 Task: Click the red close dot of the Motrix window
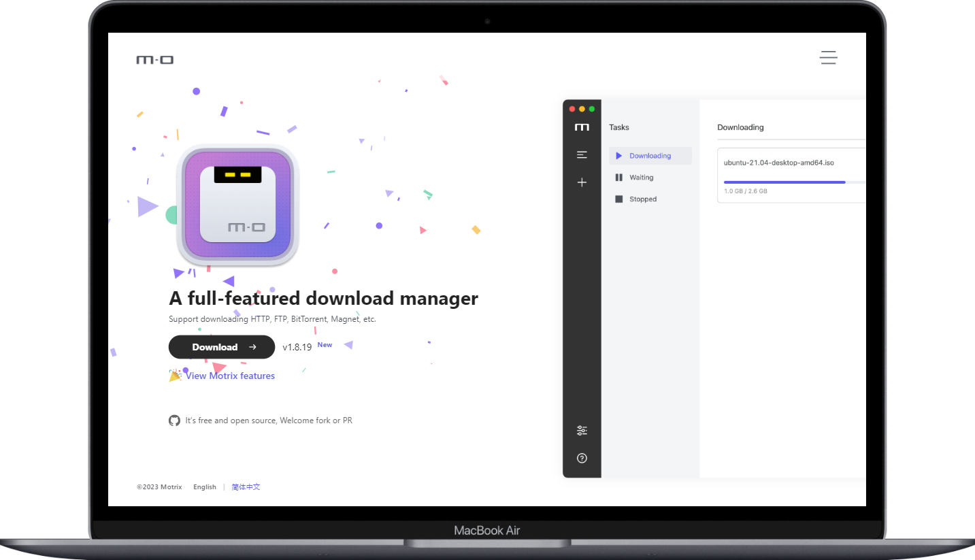572,109
